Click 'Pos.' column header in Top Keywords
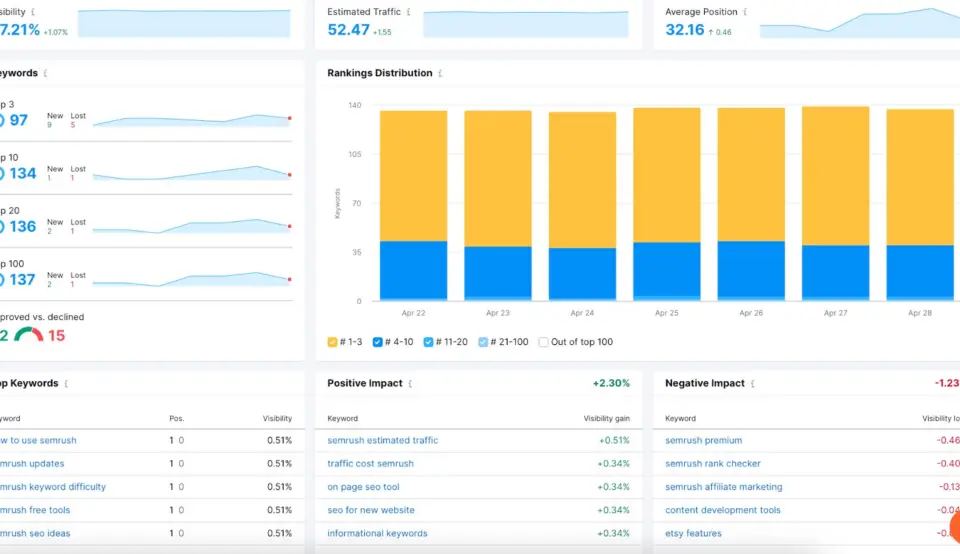This screenshot has width=960, height=554. coord(176,419)
